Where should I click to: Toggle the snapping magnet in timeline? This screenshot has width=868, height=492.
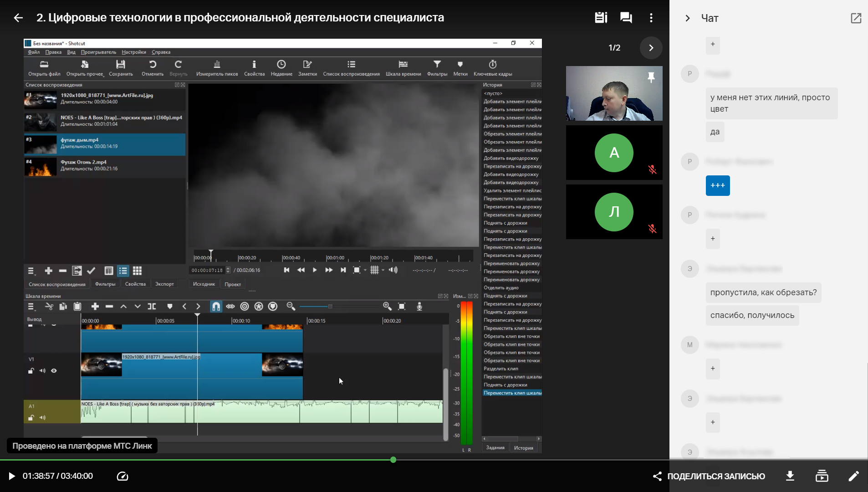click(x=216, y=307)
